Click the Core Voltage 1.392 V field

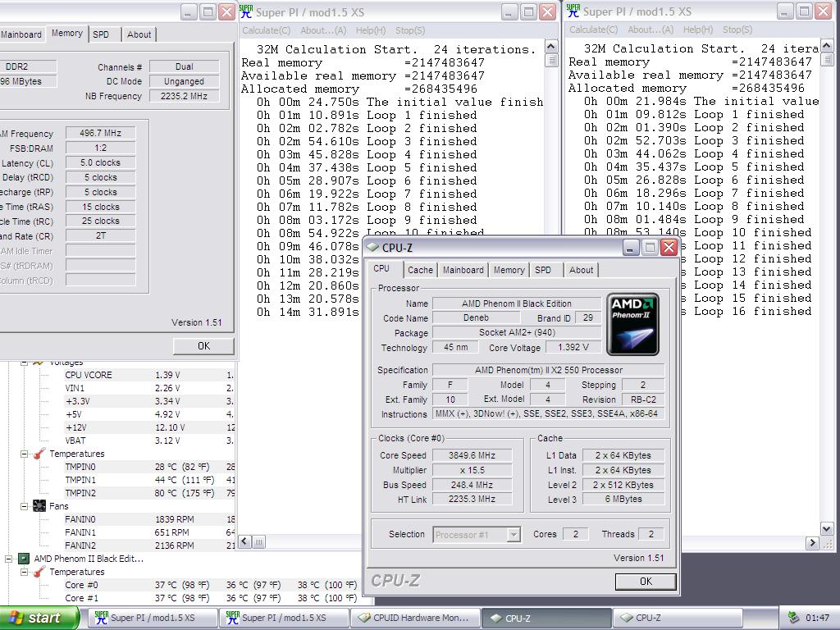[x=573, y=347]
